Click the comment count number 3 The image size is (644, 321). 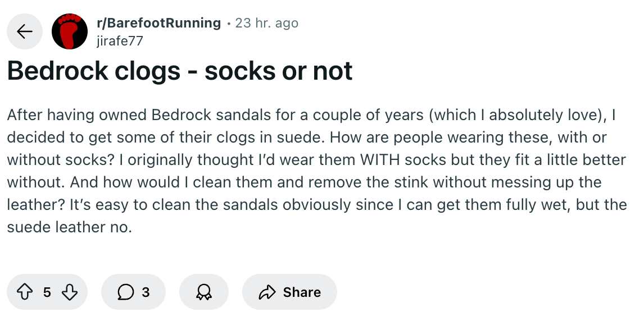point(146,292)
